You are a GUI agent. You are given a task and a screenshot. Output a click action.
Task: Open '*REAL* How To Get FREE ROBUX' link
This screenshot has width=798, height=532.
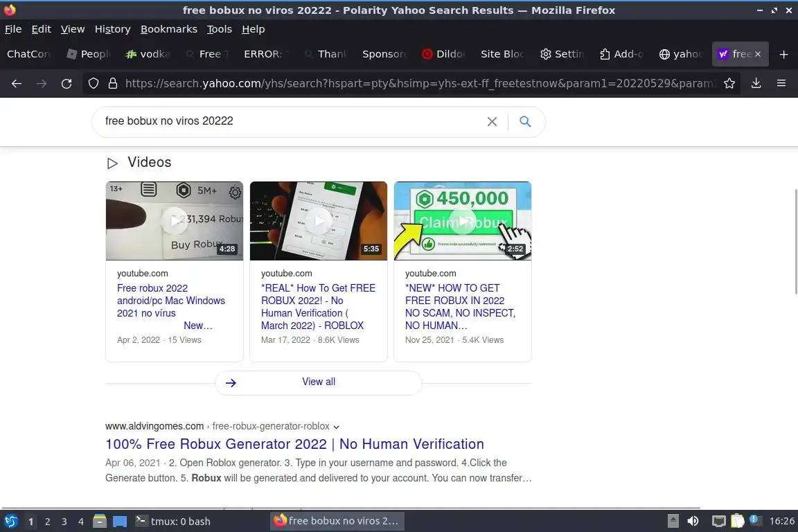tap(318, 306)
